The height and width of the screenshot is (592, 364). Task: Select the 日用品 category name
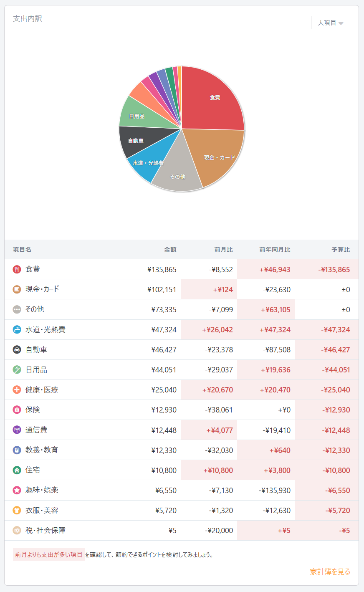pyautogui.click(x=36, y=369)
